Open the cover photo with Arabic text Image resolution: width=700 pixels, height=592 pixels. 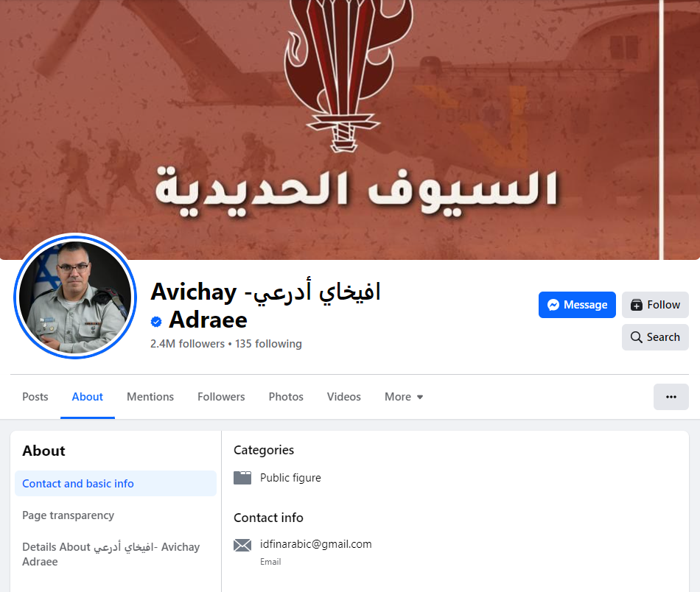[x=350, y=130]
